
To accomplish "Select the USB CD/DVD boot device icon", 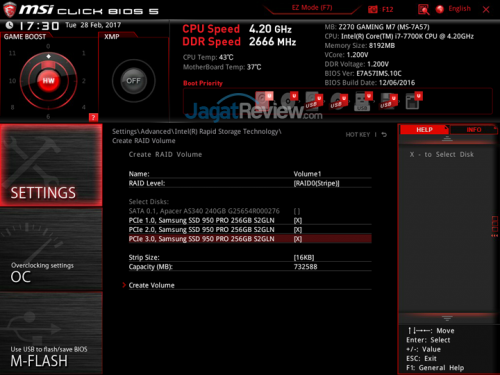I will (x=339, y=101).
